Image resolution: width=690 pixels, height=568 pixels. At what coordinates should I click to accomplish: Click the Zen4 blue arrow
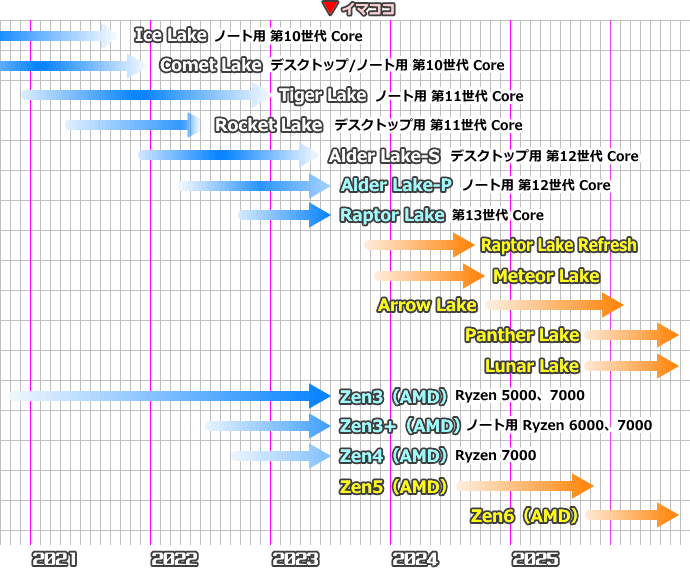(x=281, y=456)
